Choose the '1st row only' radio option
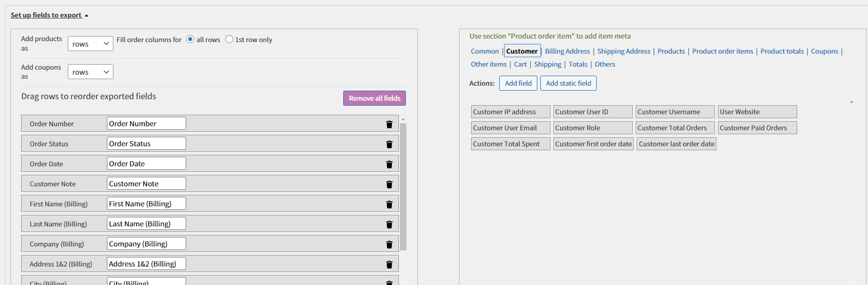 (x=229, y=39)
